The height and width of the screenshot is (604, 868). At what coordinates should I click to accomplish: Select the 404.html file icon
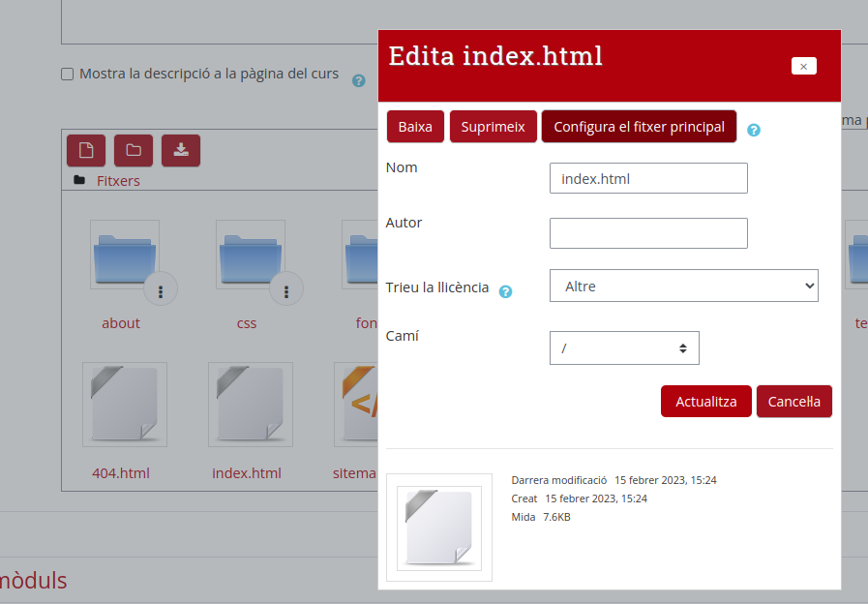click(x=125, y=405)
